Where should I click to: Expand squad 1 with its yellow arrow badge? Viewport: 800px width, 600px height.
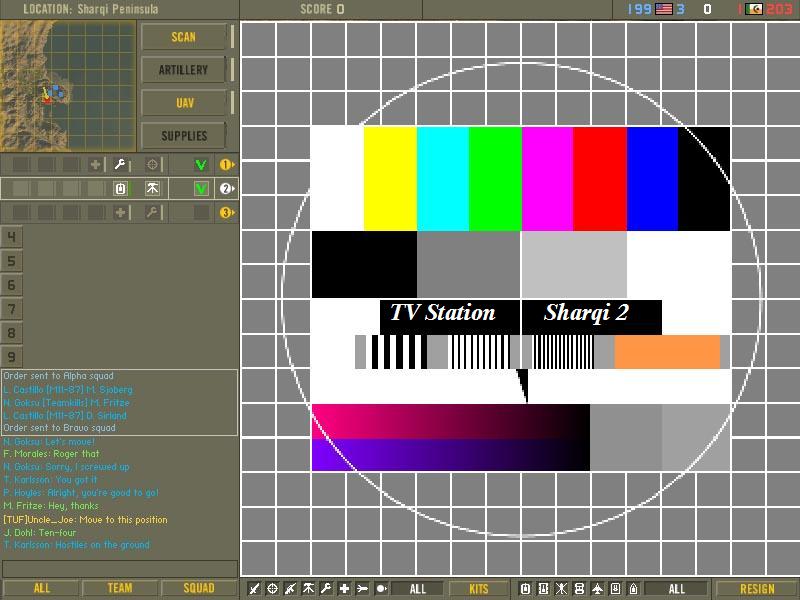pos(227,165)
